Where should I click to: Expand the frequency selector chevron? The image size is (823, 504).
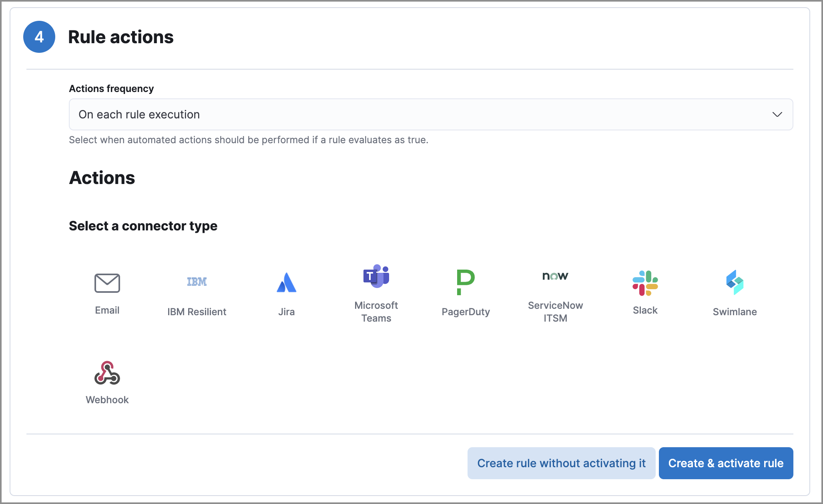click(777, 114)
